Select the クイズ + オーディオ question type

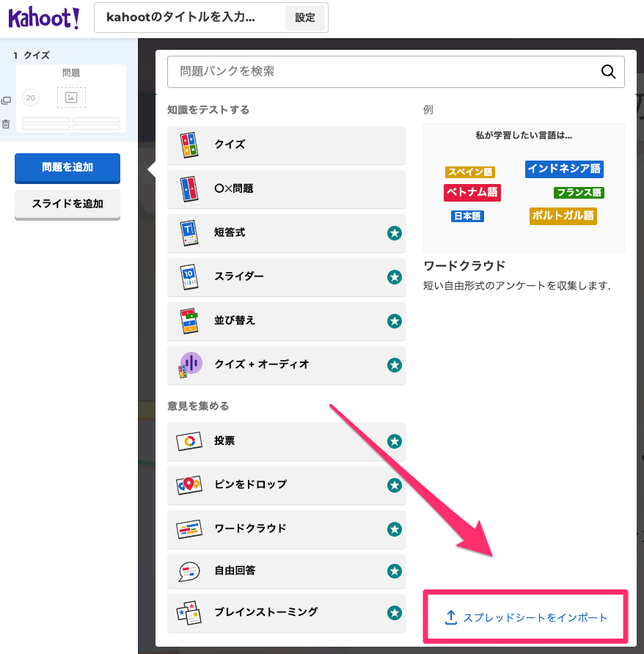[286, 364]
